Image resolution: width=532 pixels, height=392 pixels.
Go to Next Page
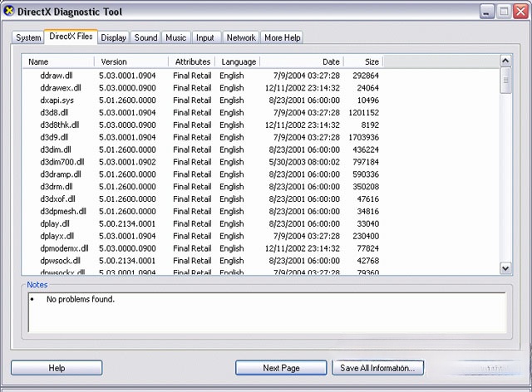(281, 368)
